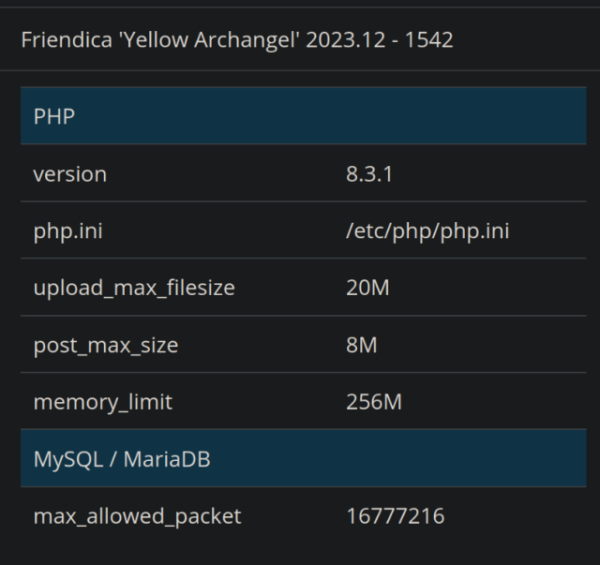Select the 16777216 packet value

click(x=395, y=516)
